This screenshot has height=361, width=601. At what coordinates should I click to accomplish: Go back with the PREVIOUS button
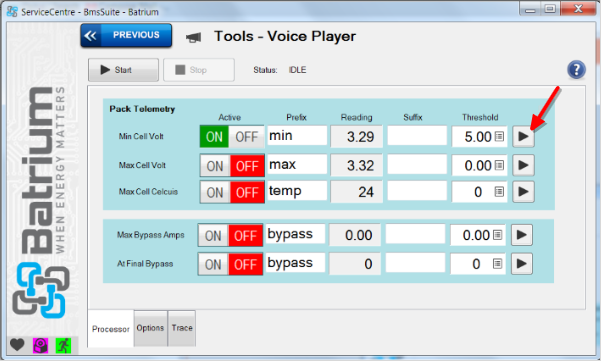click(x=126, y=35)
